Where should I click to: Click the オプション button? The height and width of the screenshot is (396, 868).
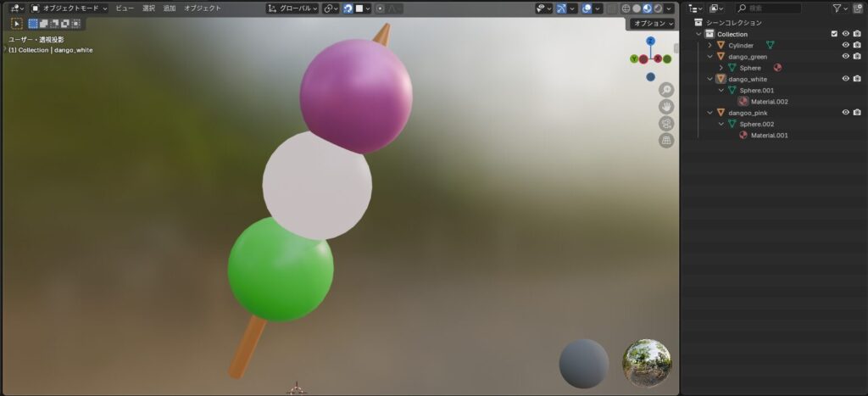[x=651, y=24]
